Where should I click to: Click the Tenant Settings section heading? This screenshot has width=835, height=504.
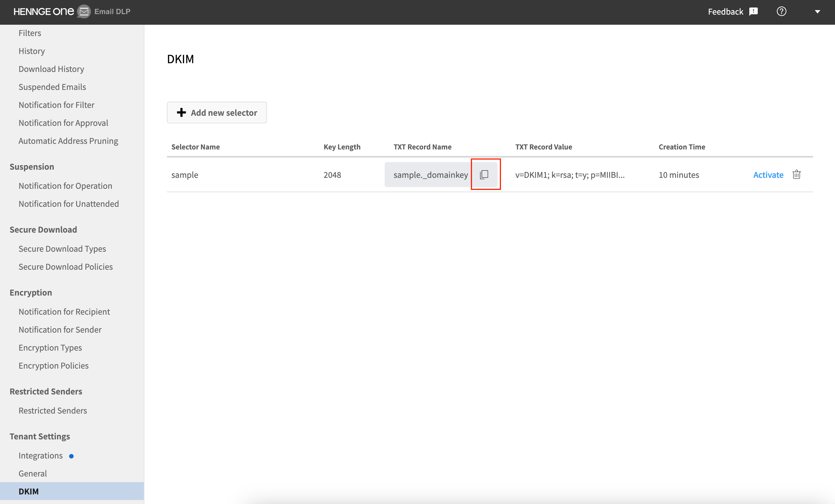coord(40,437)
